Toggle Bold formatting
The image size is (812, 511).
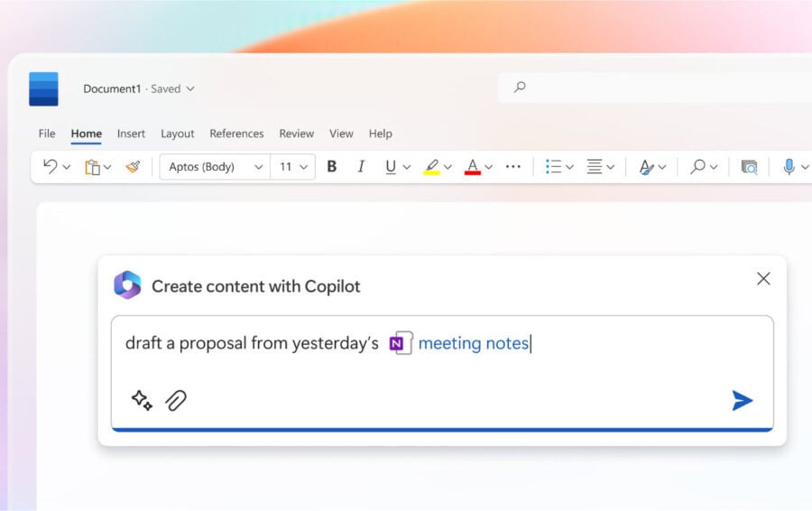(332, 166)
